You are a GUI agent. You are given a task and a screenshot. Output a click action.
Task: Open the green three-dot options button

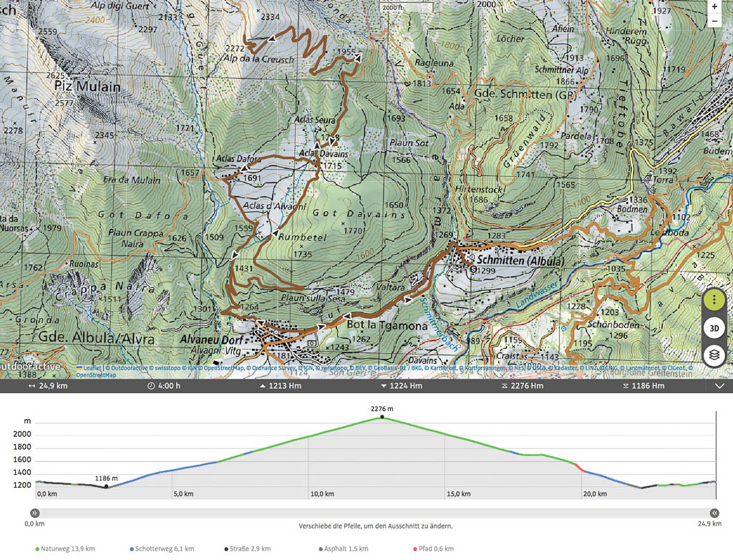pos(713,300)
